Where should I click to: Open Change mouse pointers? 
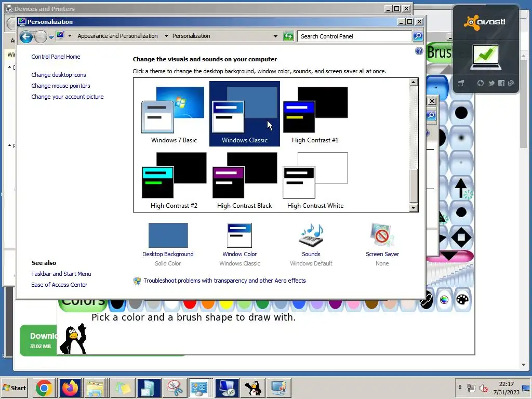61,86
